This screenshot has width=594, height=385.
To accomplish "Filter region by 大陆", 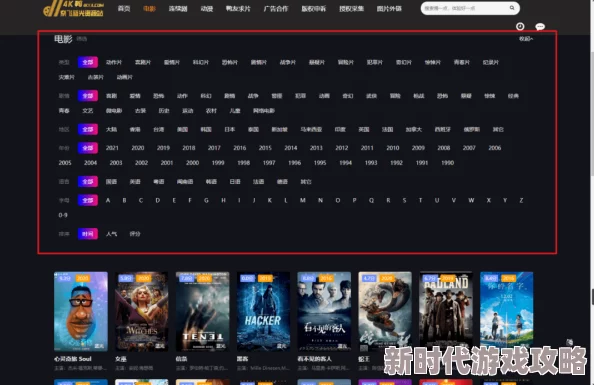I will pos(111,129).
